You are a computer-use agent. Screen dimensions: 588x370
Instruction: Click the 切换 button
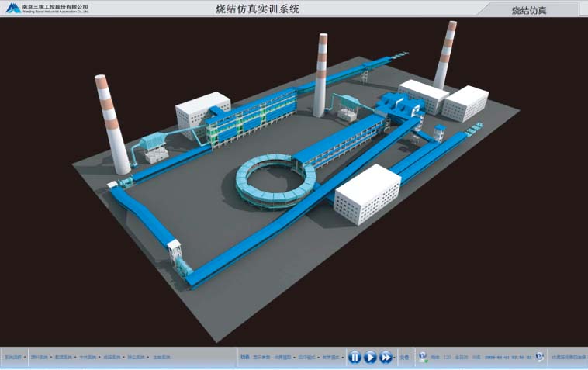click(x=245, y=358)
